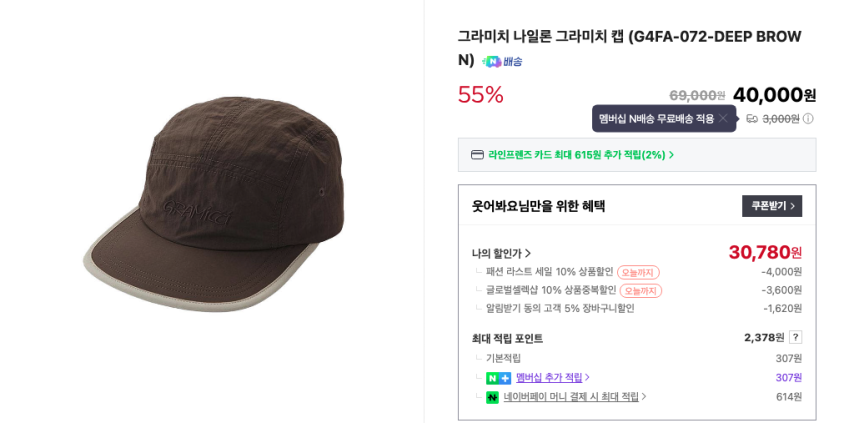This screenshot has height=423, width=849.
Task: Click the 30,780원 discounted price
Action: click(x=764, y=252)
